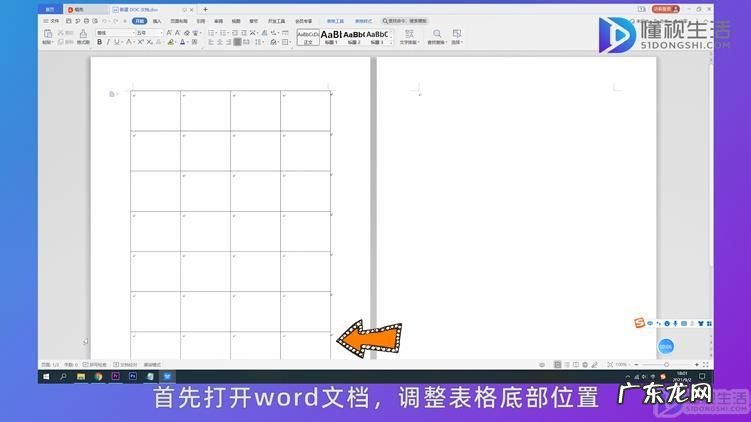Open the Paste options dropdown arrow
The height and width of the screenshot is (422, 751).
pos(52,43)
